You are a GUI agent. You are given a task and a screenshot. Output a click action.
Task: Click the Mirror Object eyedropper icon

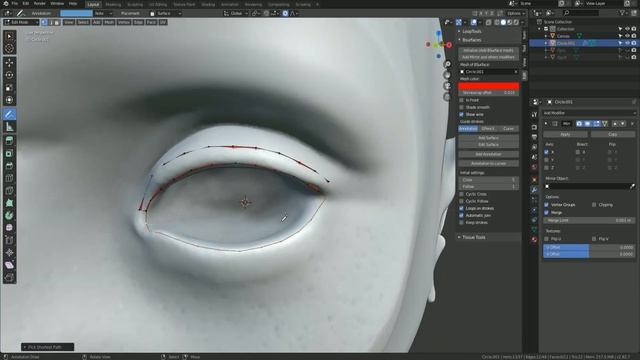tap(632, 186)
